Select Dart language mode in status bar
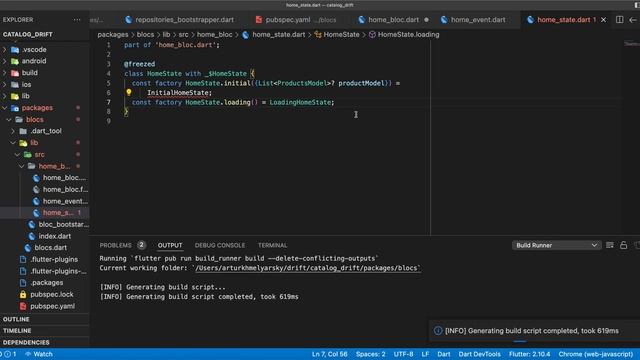640x360 pixels. point(444,354)
